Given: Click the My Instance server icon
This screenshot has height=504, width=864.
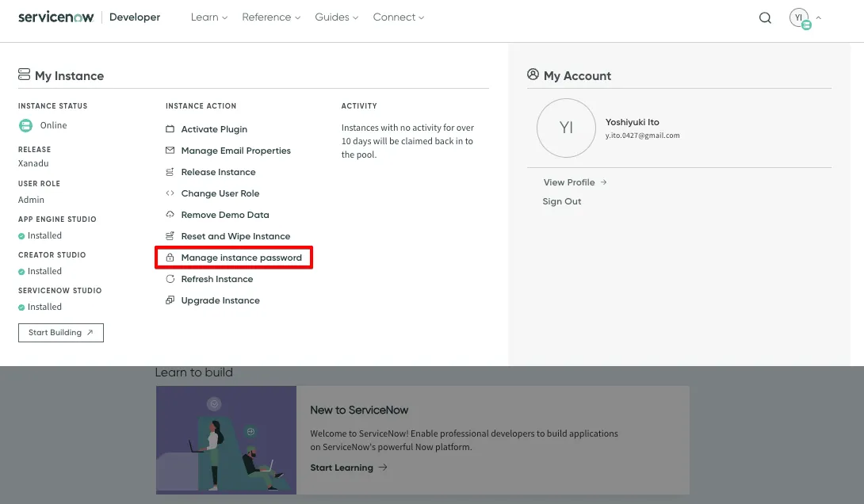Looking at the screenshot, I should (x=25, y=74).
